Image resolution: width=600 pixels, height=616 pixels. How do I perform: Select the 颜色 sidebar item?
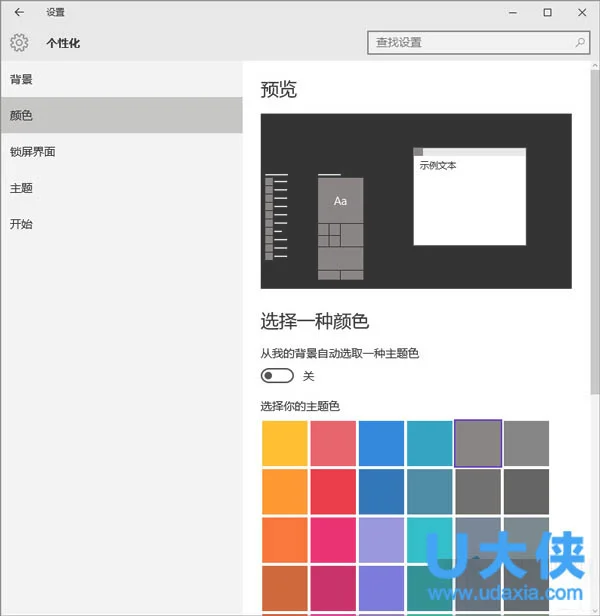coord(121,115)
